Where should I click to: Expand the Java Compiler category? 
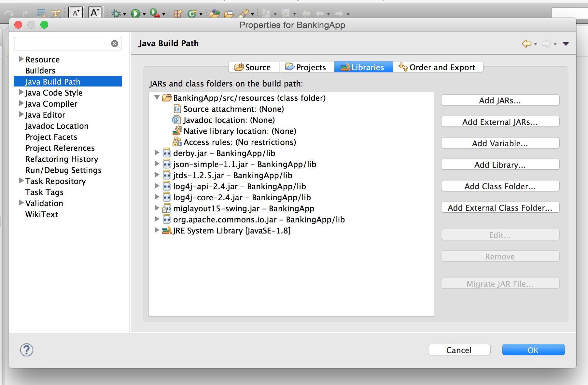click(21, 103)
